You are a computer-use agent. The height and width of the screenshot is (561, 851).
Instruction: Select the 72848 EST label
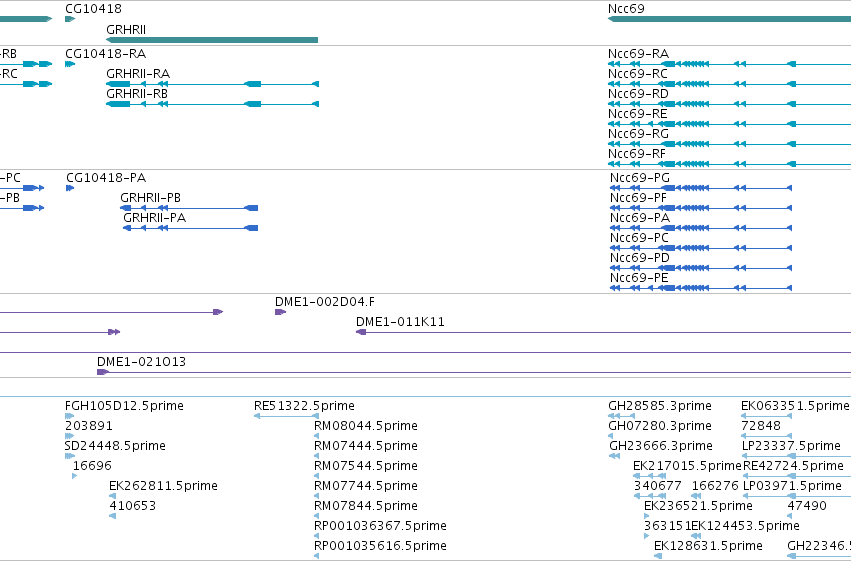pos(761,426)
